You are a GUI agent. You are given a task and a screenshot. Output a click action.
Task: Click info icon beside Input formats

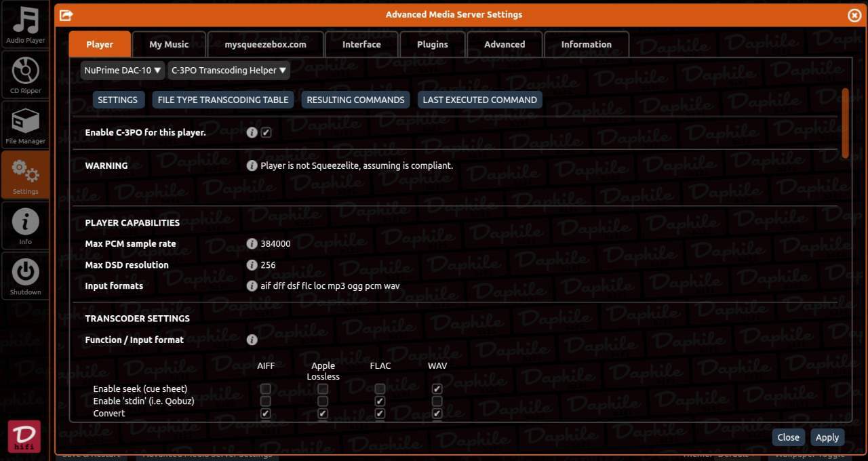click(252, 286)
